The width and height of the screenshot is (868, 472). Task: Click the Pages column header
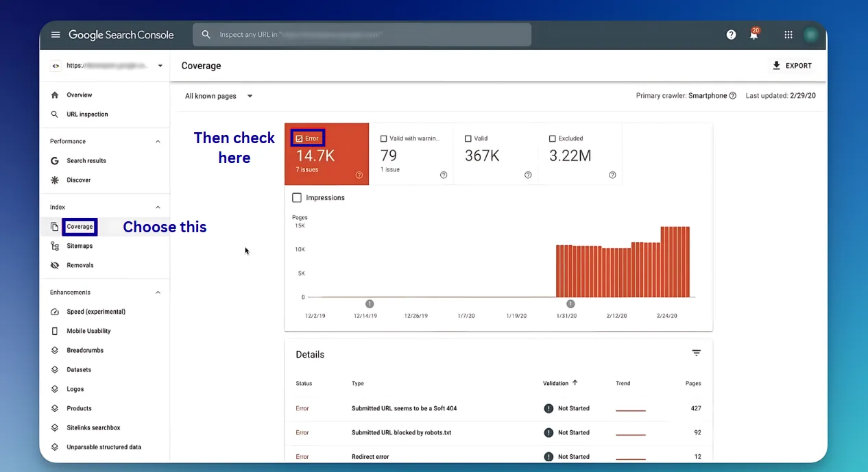click(x=693, y=384)
